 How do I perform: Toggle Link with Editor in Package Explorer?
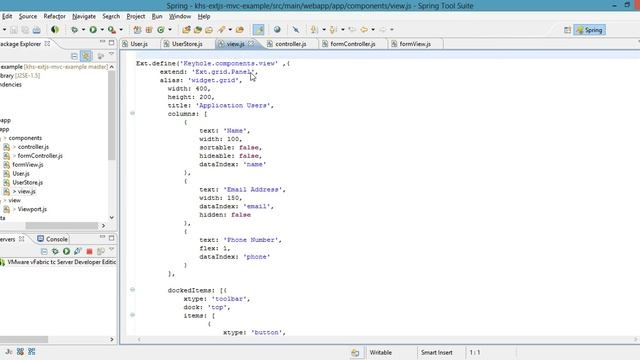pyautogui.click(x=86, y=56)
